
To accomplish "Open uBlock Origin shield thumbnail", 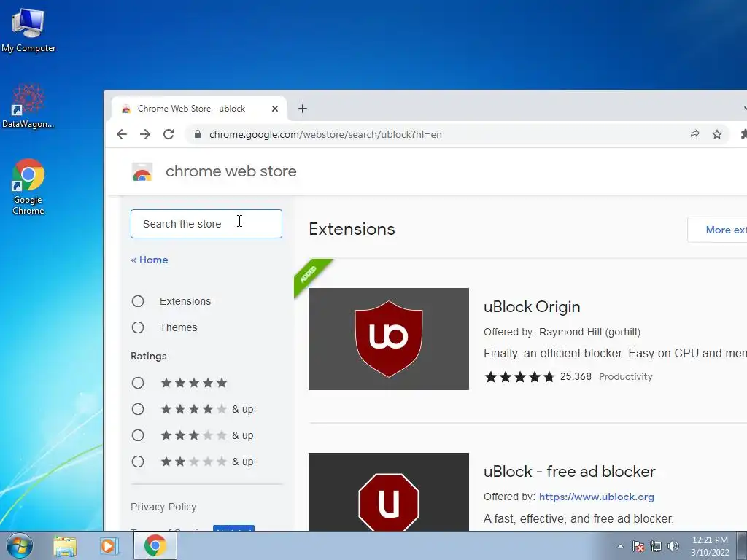I will click(x=389, y=339).
